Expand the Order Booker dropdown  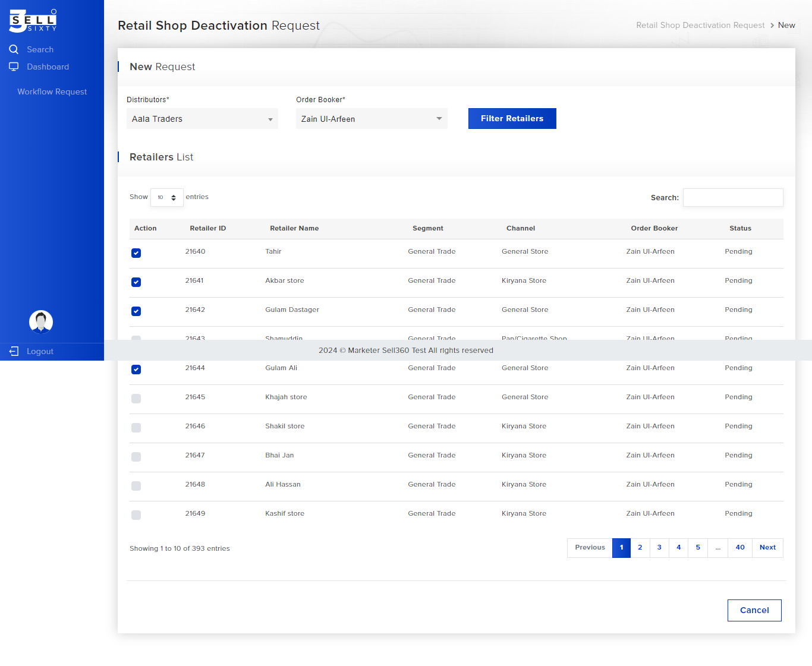372,119
